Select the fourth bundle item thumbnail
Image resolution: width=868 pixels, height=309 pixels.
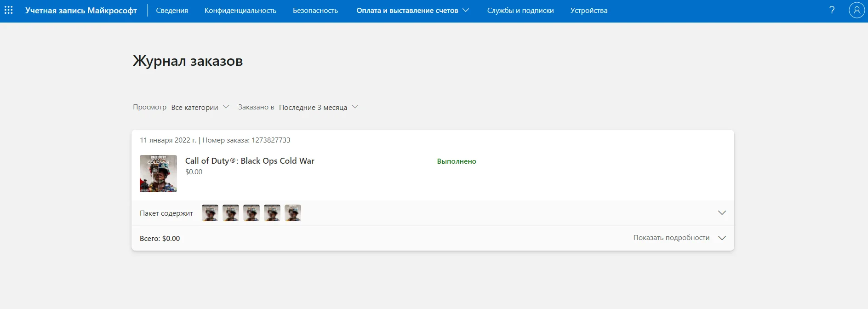(x=272, y=213)
